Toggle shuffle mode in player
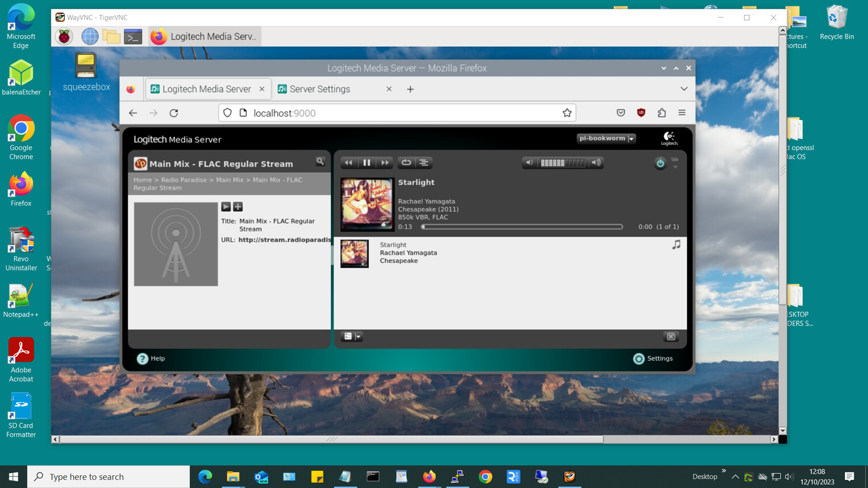Image resolution: width=868 pixels, height=488 pixels. point(424,163)
